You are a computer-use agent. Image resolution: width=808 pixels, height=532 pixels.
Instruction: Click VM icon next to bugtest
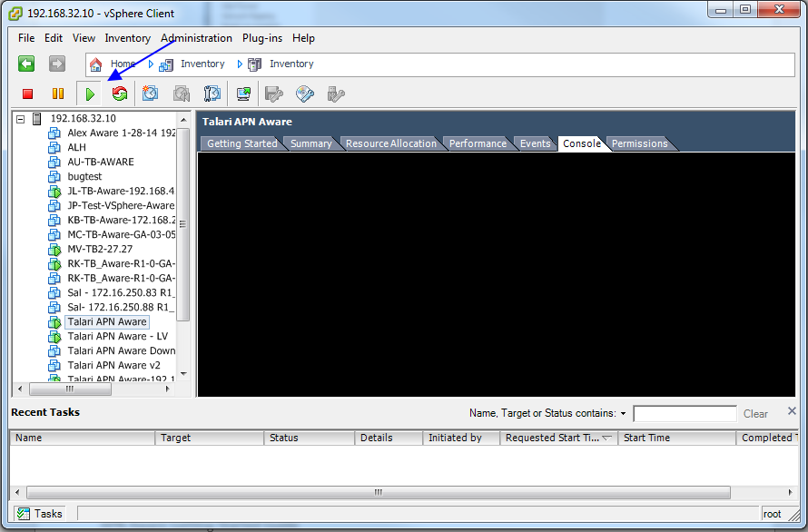tap(54, 177)
